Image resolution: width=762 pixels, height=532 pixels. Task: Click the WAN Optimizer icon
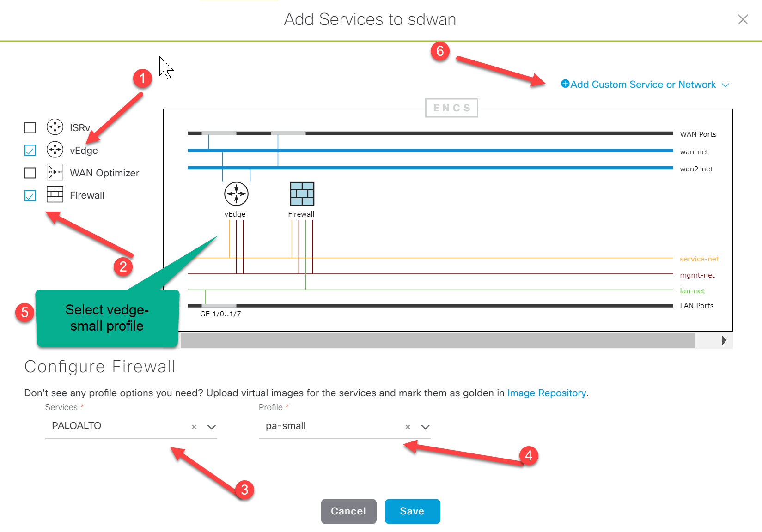coord(55,173)
